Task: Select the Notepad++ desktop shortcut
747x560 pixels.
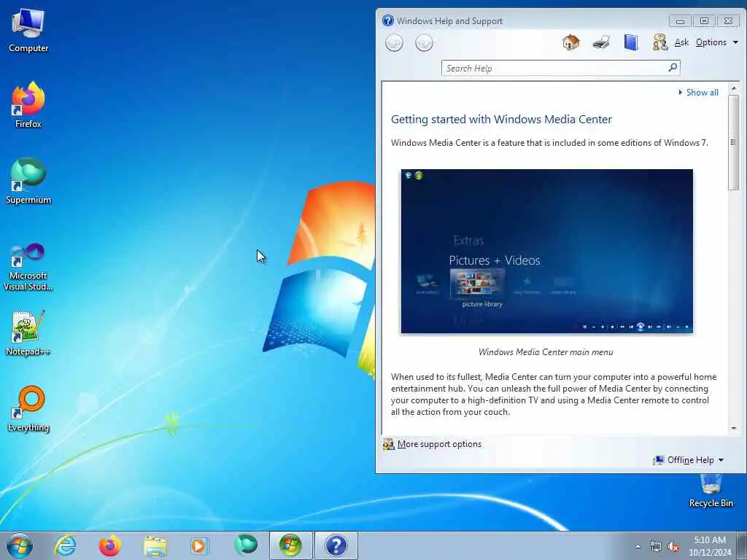Action: [x=28, y=333]
